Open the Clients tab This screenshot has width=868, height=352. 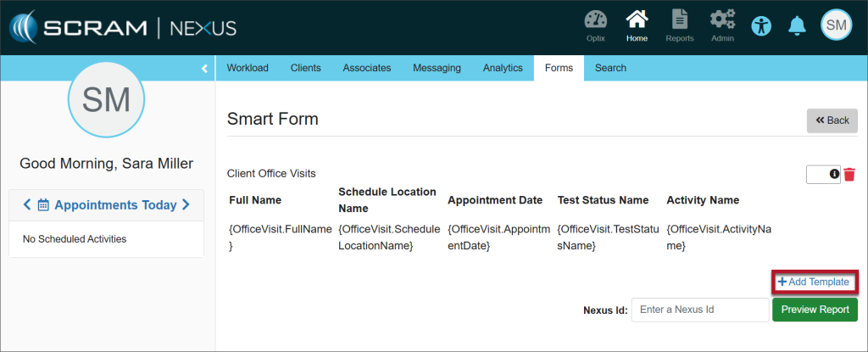point(305,68)
